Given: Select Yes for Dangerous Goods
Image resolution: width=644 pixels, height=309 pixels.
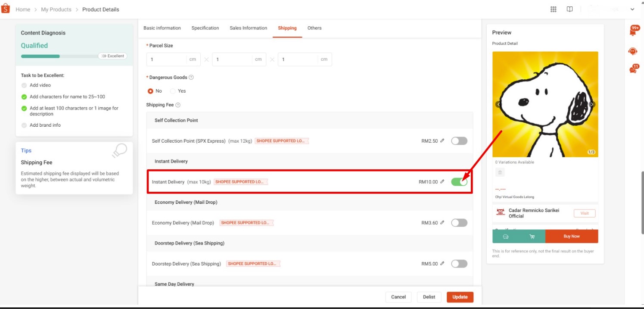Looking at the screenshot, I should click(x=172, y=91).
